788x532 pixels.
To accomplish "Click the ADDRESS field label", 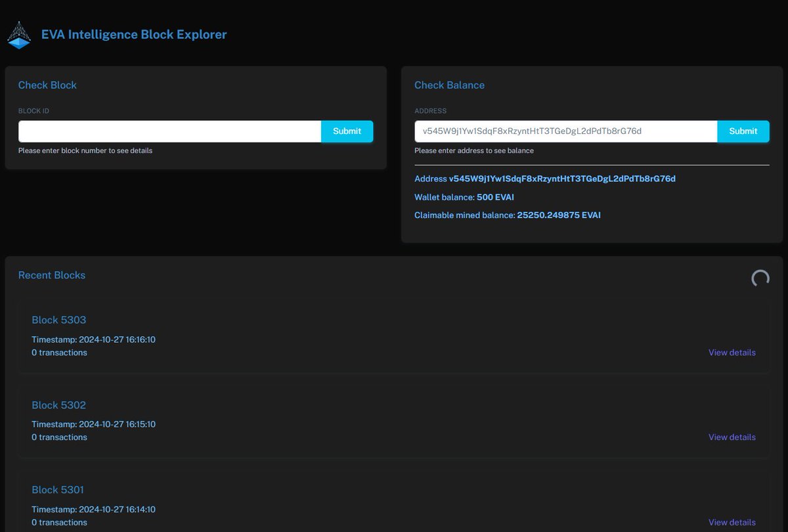I will [431, 111].
